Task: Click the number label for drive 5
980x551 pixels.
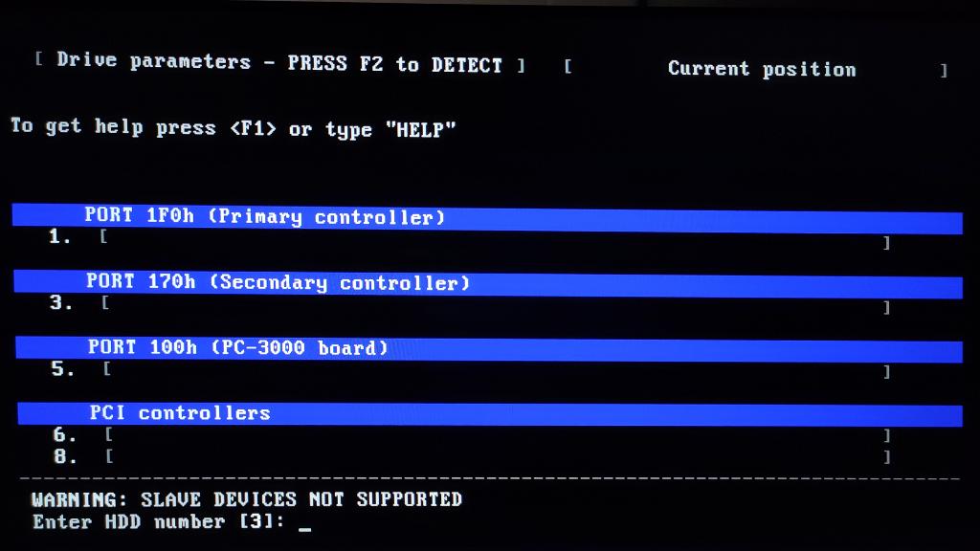Action: [63, 368]
